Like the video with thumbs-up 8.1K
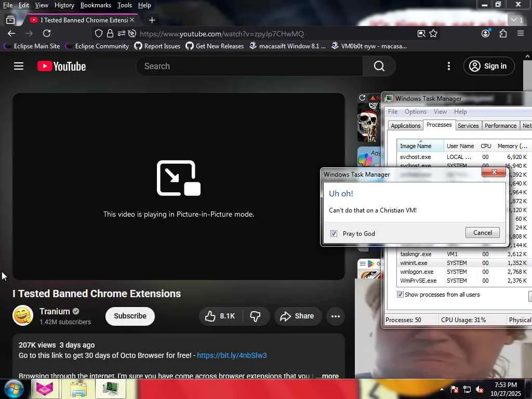The width and height of the screenshot is (532, 399). tap(220, 316)
